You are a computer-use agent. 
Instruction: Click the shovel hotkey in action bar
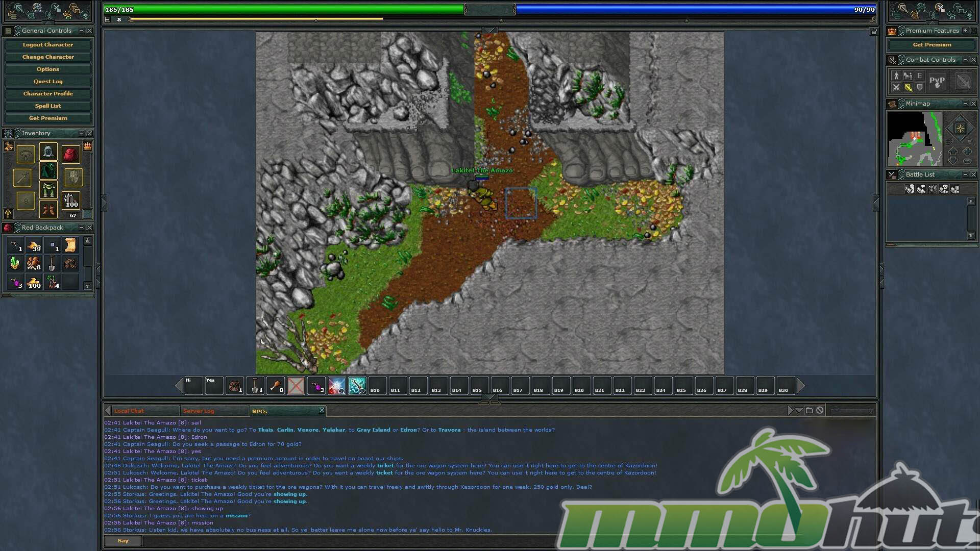[255, 386]
